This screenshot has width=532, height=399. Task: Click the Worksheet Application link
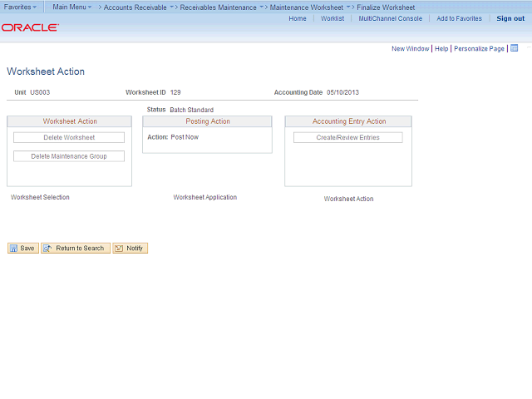tap(205, 197)
